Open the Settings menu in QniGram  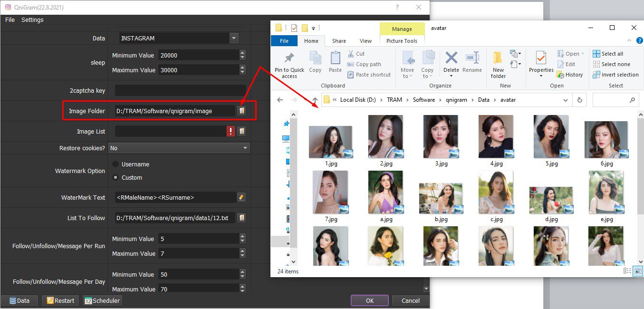(32, 19)
